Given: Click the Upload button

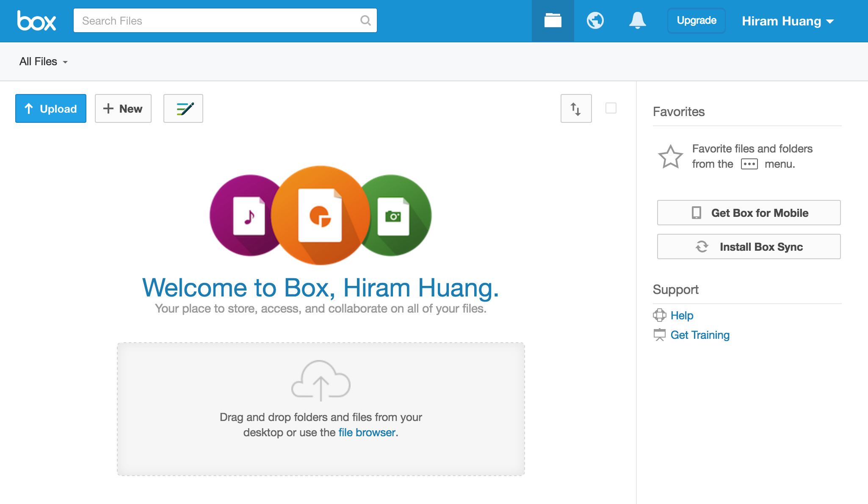Looking at the screenshot, I should pos(51,108).
